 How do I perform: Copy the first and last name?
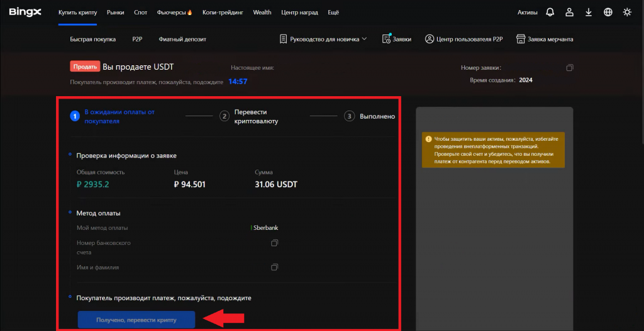pyautogui.click(x=274, y=268)
